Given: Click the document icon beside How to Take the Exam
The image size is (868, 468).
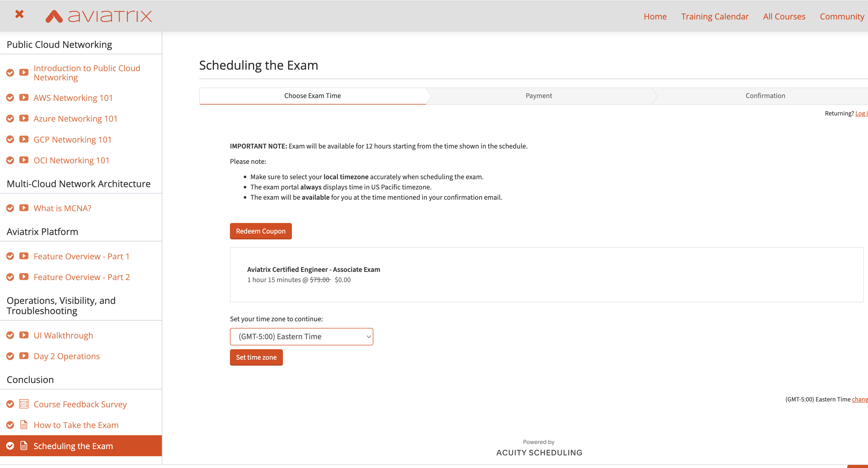Looking at the screenshot, I should point(24,425).
